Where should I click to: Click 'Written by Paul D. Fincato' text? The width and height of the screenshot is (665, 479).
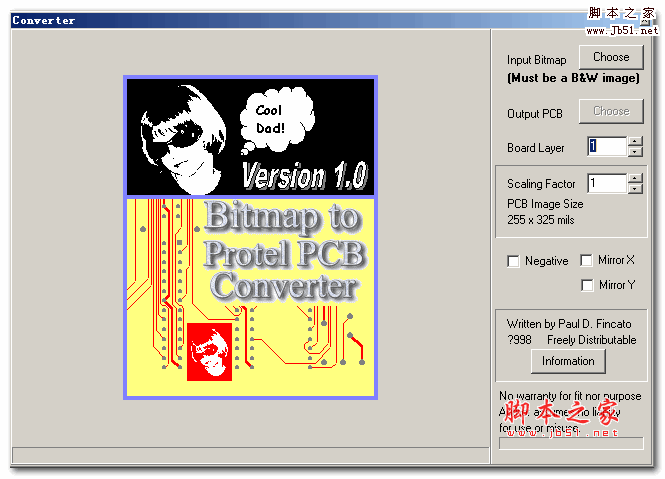[569, 324]
